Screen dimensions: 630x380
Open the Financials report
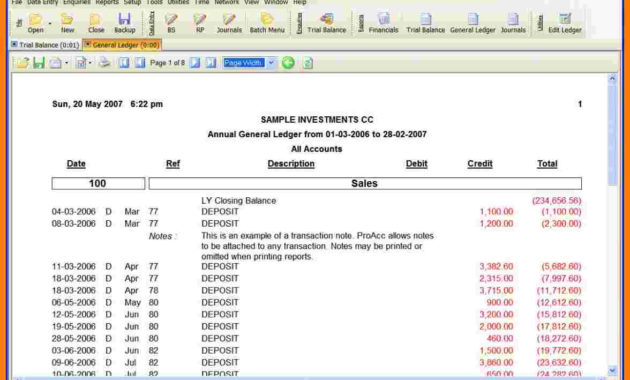coord(383,23)
